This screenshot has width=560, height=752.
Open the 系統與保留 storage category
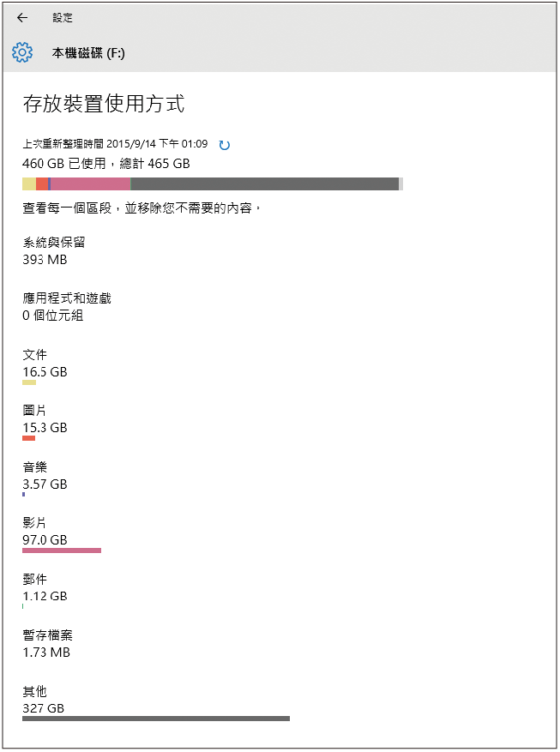click(54, 251)
